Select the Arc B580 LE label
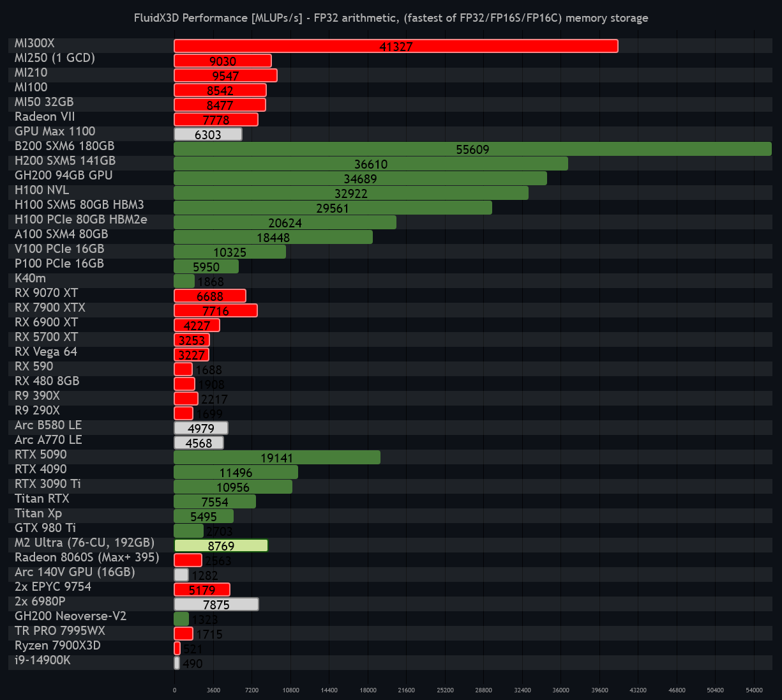The image size is (782, 700). pyautogui.click(x=49, y=425)
